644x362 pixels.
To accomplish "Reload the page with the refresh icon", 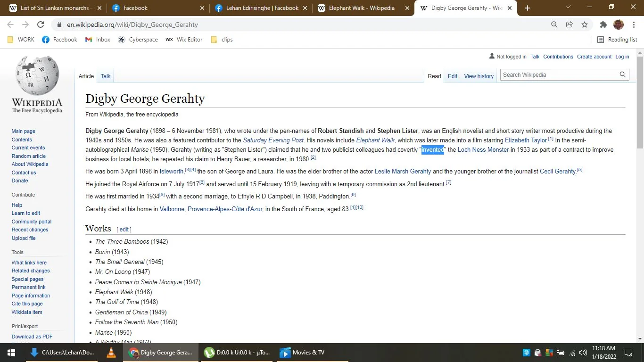I will click(x=41, y=25).
